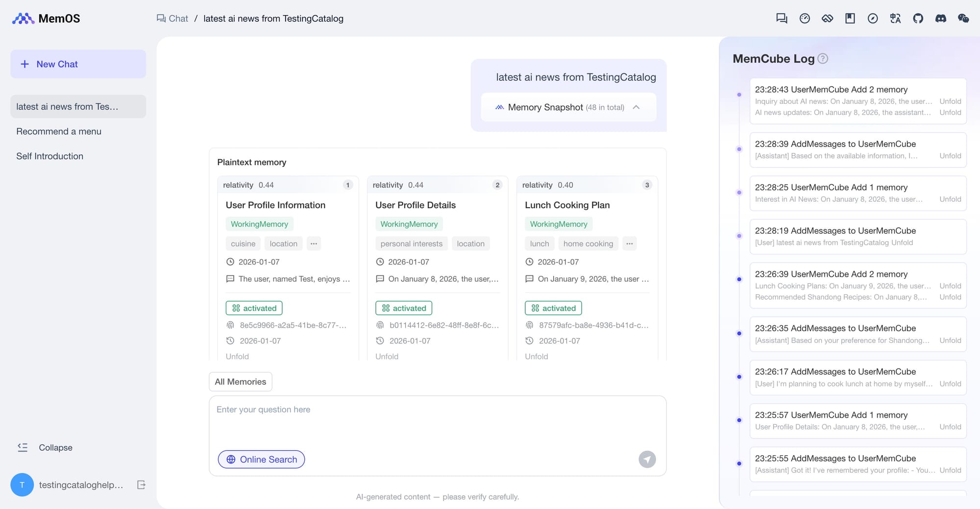Click the compass explore icon
Image resolution: width=980 pixels, height=509 pixels.
tap(873, 19)
